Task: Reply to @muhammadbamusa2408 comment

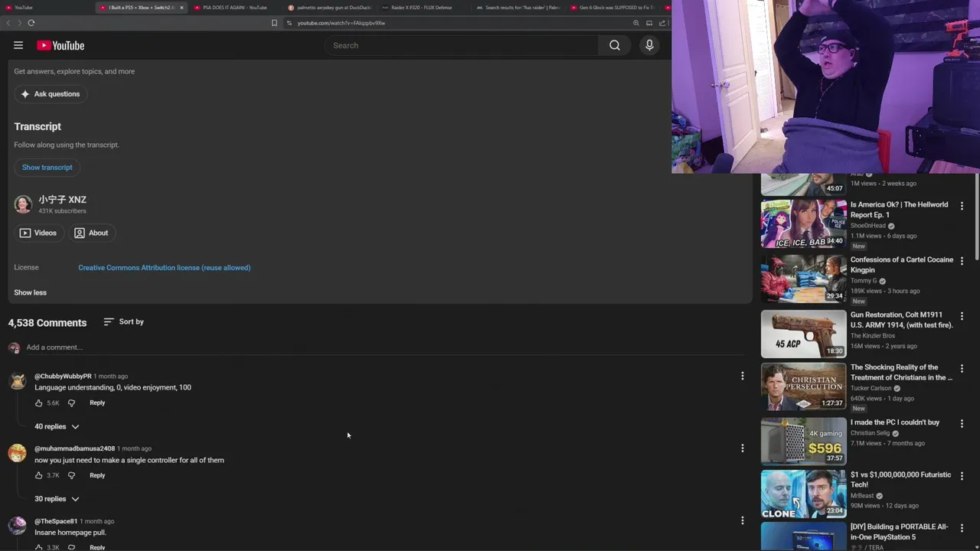Action: [97, 475]
